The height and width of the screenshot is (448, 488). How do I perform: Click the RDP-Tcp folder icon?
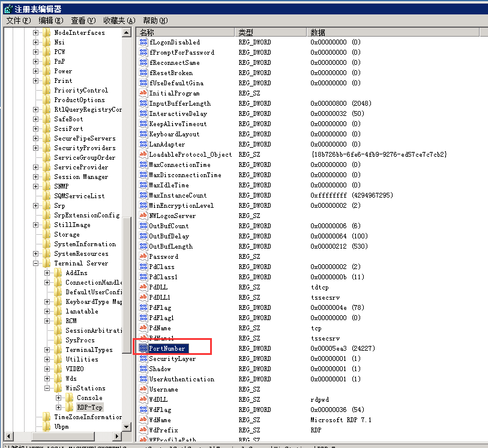[x=70, y=407]
